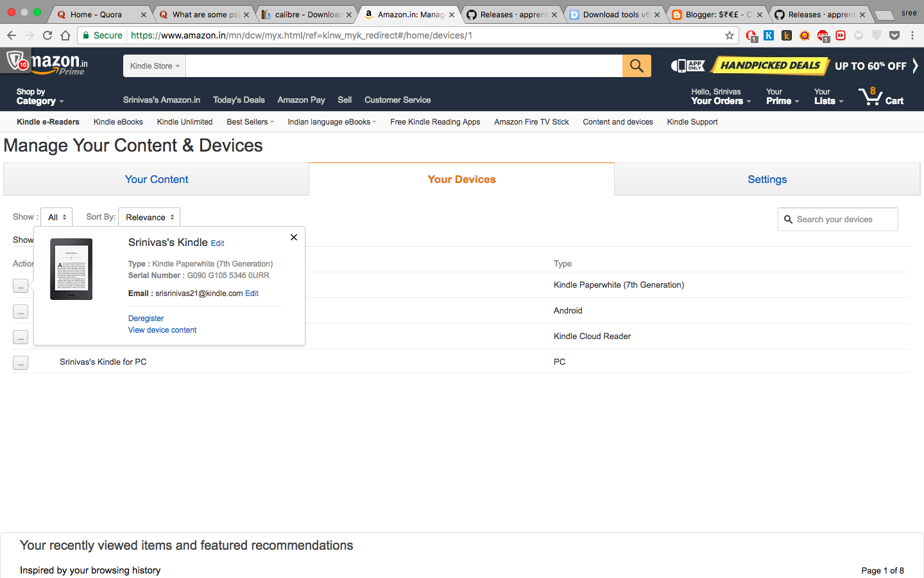The image size is (924, 578).
Task: Click the magnifier in Search your devices
Action: (788, 220)
